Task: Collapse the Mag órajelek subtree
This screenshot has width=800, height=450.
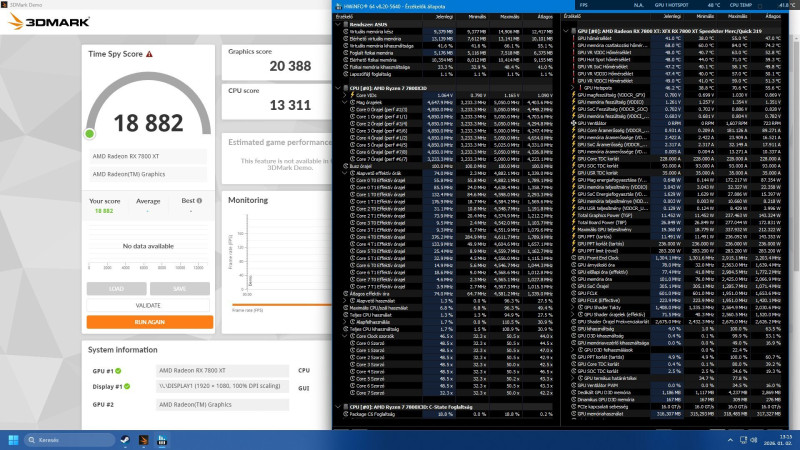Action: pos(345,102)
